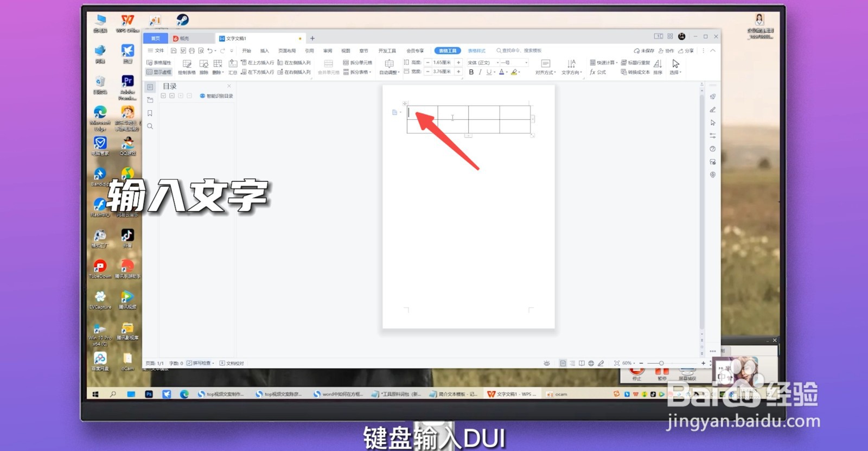Click the zoom slider handle in status bar

[661, 363]
